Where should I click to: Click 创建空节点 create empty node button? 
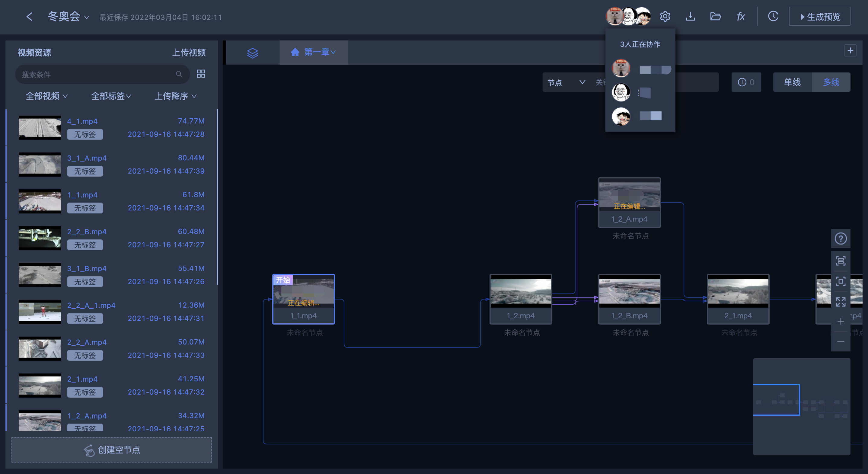pos(112,450)
